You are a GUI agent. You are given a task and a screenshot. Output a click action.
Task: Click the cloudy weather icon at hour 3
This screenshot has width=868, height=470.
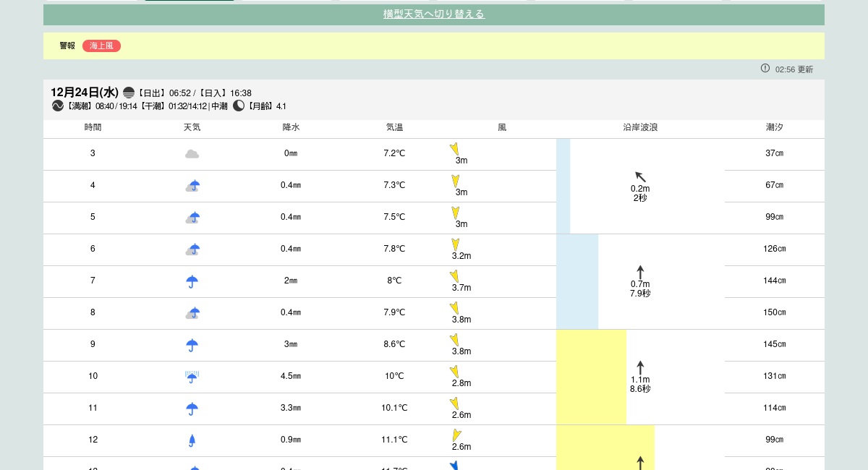(x=192, y=154)
